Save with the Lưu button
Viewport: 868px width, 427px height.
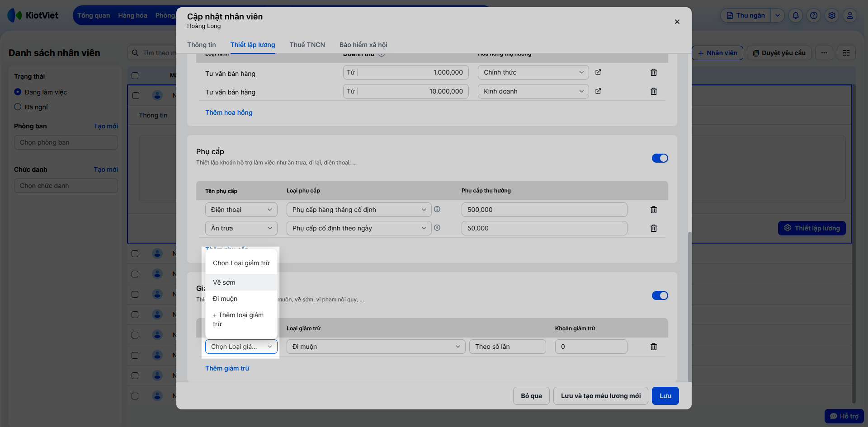coord(665,396)
